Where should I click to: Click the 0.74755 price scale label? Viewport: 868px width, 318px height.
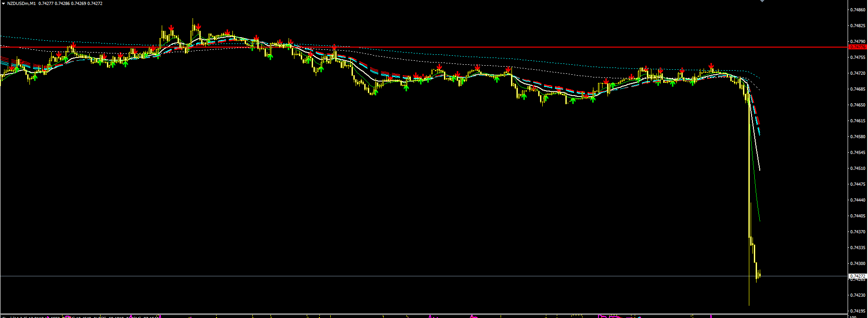[858, 57]
